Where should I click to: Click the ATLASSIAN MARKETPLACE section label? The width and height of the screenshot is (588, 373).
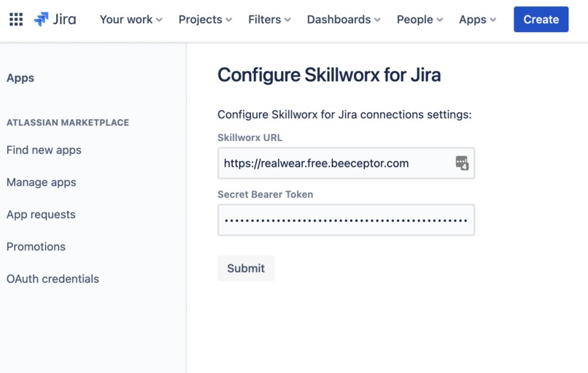tap(68, 123)
